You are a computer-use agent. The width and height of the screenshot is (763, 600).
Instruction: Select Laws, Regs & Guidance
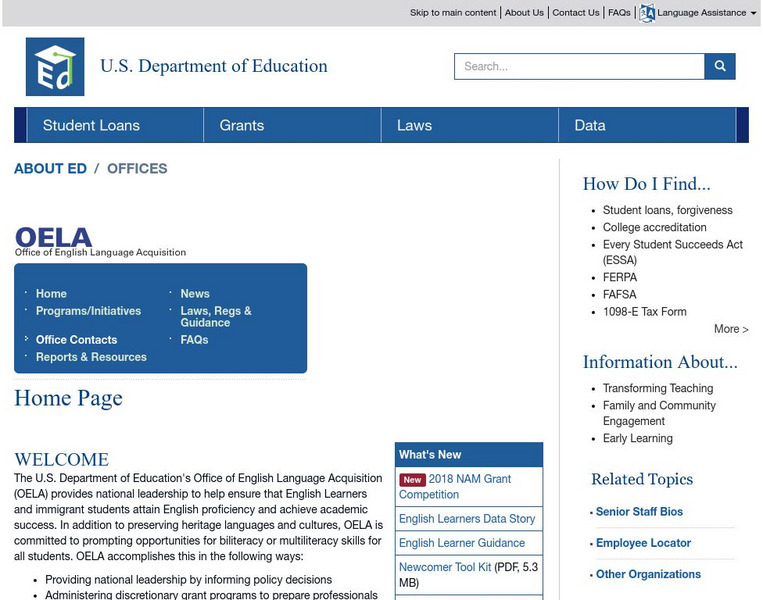[216, 316]
